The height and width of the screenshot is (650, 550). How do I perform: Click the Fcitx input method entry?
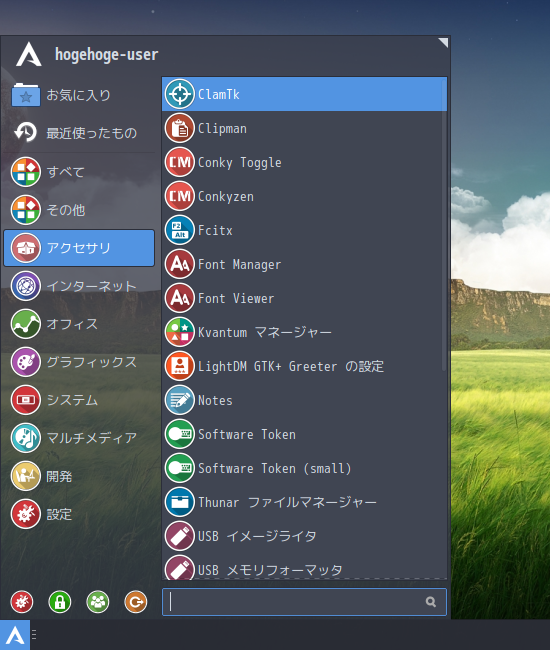click(x=304, y=230)
